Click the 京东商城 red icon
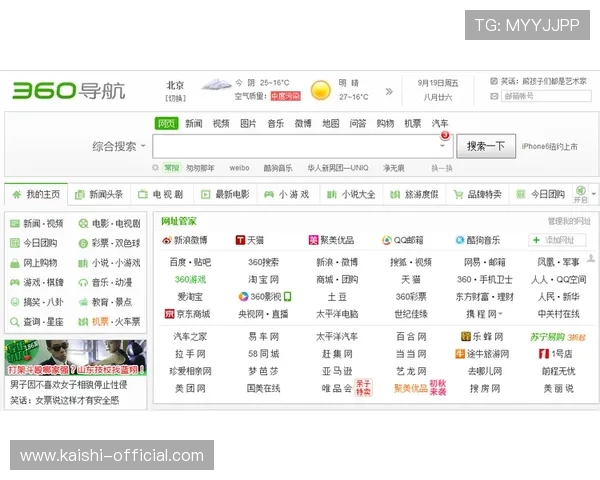The width and height of the screenshot is (600, 480). (169, 314)
